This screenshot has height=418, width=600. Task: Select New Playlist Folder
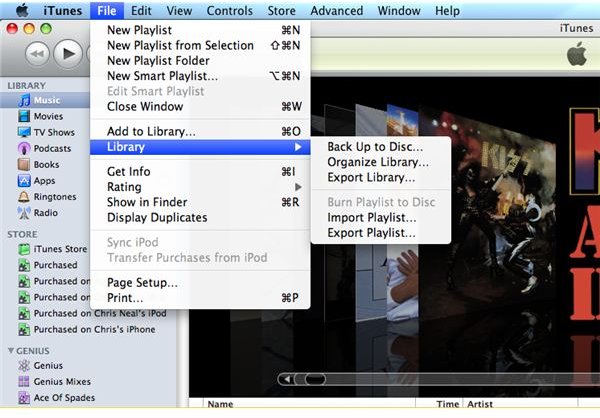tap(200, 60)
